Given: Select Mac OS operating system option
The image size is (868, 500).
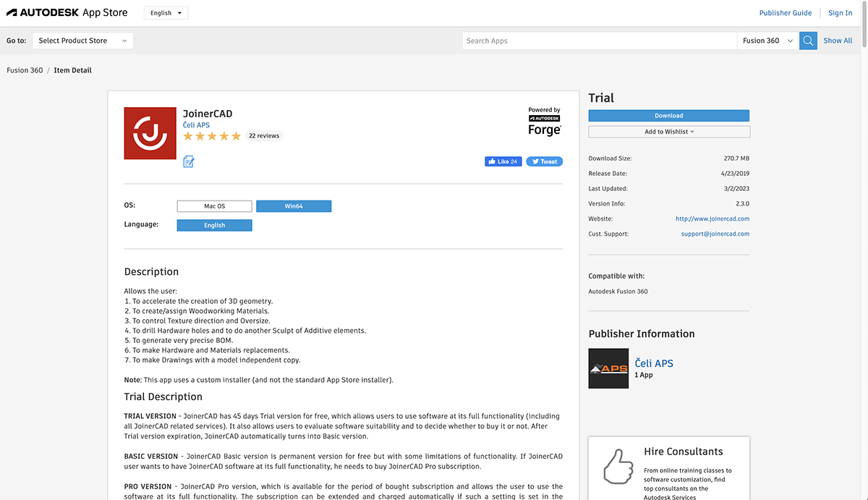Looking at the screenshot, I should (214, 206).
